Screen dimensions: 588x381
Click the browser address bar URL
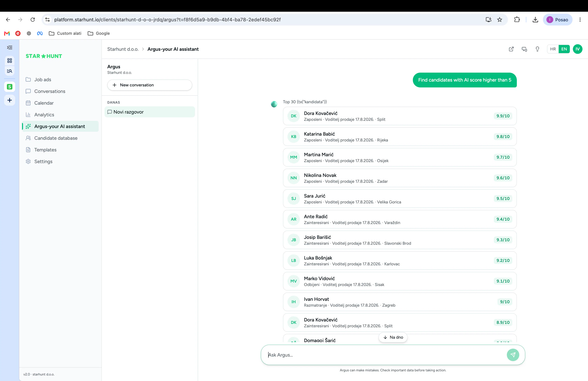(x=167, y=20)
